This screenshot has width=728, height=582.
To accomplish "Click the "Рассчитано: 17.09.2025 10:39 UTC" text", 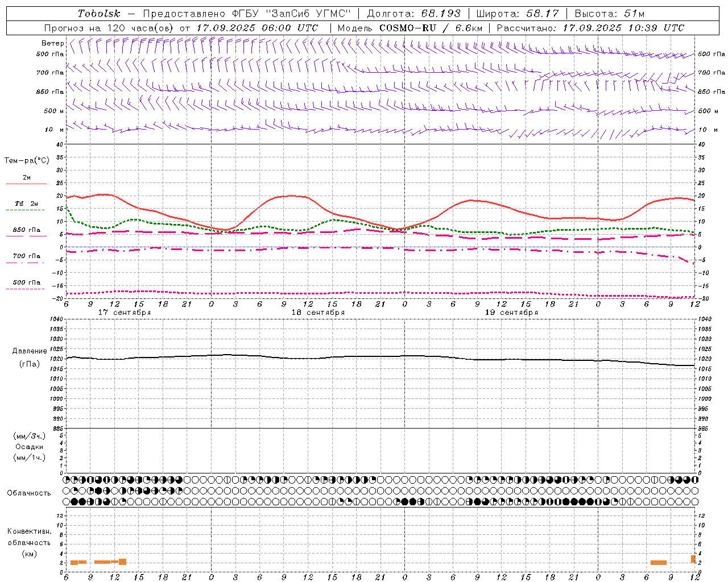I will (x=590, y=28).
